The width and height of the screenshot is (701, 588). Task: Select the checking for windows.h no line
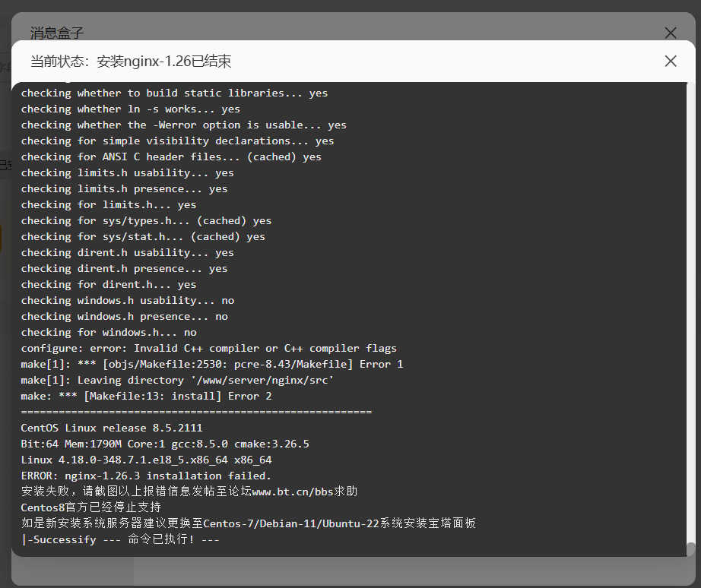click(109, 333)
